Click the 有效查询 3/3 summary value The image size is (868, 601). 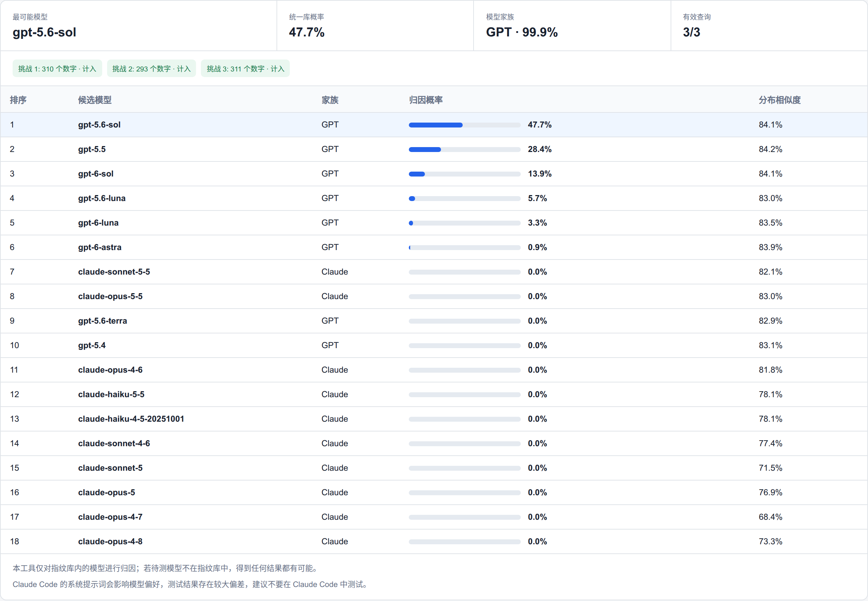pos(692,32)
